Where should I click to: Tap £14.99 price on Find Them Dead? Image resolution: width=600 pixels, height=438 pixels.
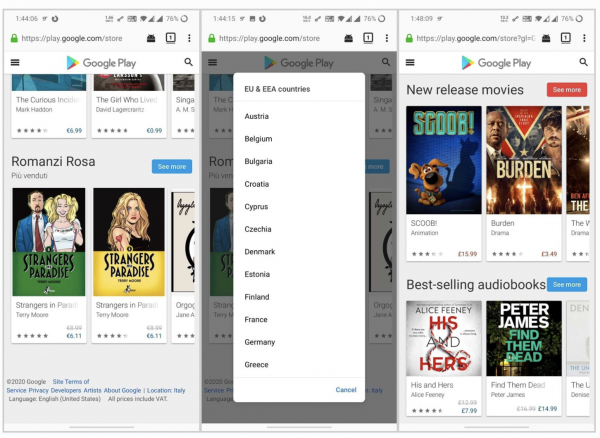tap(548, 409)
